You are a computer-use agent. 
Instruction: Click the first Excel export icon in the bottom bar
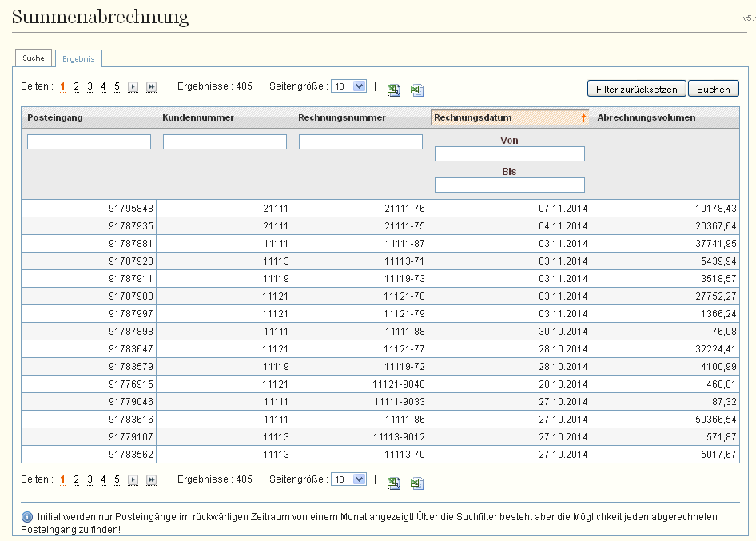click(x=394, y=483)
